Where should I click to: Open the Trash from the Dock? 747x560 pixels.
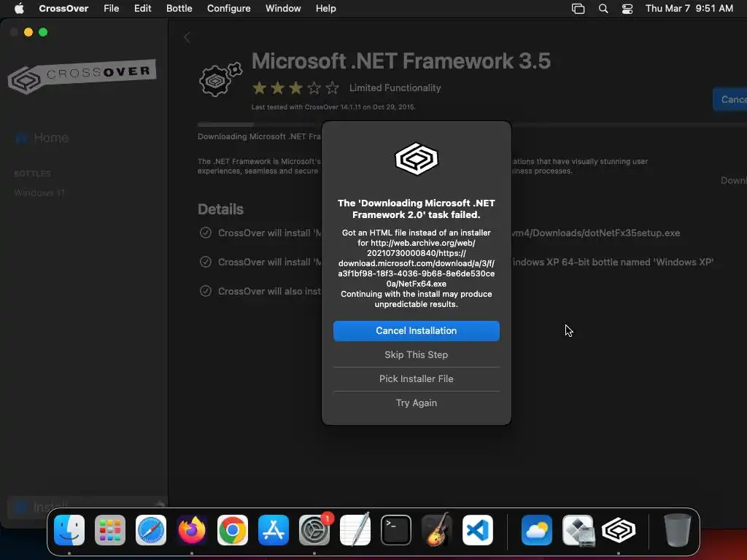677,530
